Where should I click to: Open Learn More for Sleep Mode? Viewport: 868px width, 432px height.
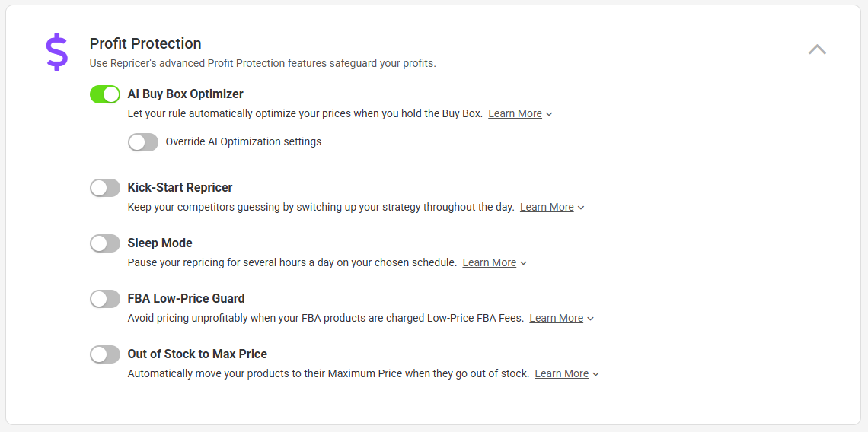point(489,263)
